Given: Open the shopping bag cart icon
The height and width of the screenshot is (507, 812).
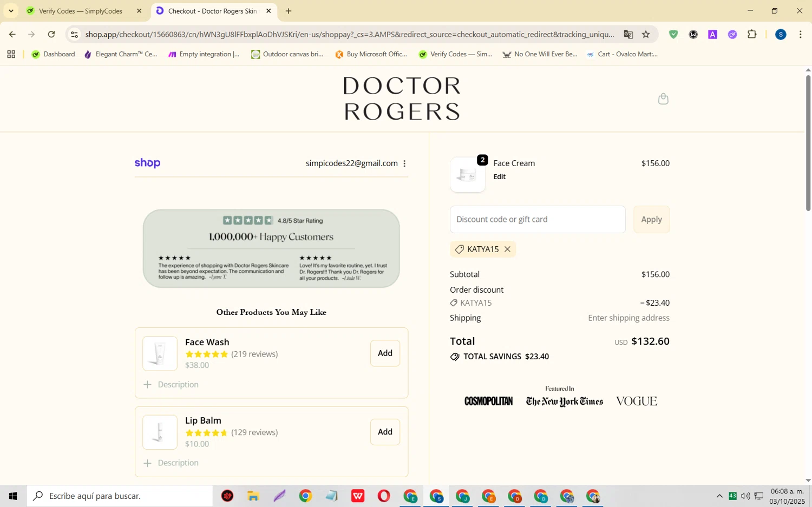Looking at the screenshot, I should click(663, 98).
